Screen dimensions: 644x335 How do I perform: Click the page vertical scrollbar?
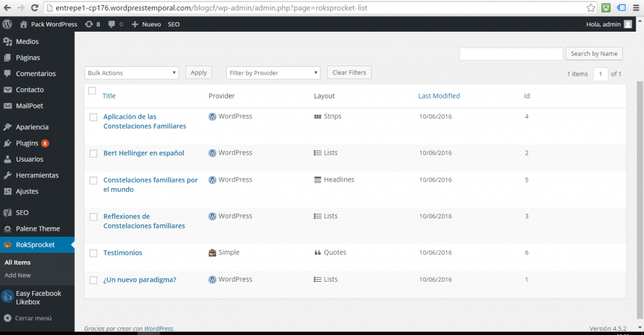(x=640, y=199)
